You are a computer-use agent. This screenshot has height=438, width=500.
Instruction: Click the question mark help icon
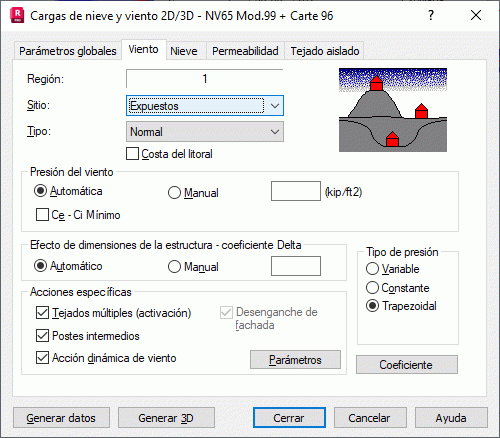pyautogui.click(x=431, y=15)
